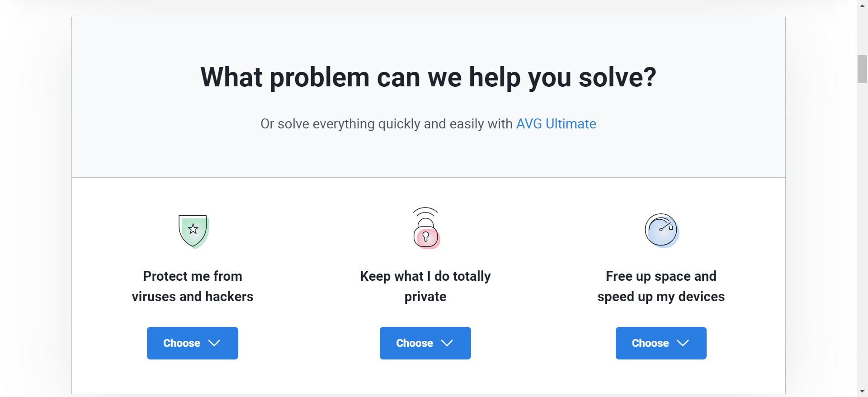Click the vertical scrollbar thumb
The height and width of the screenshot is (397, 868).
click(862, 69)
